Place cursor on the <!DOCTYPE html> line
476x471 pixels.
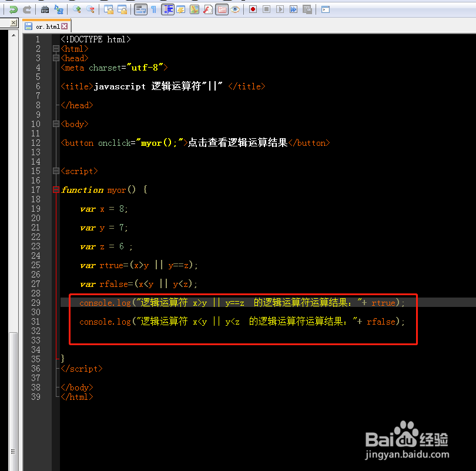(x=96, y=39)
